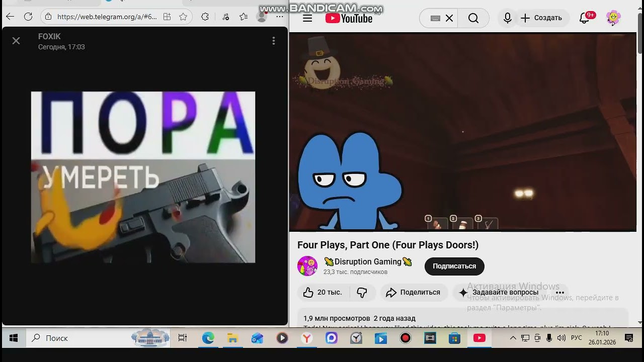
Task: Show hidden system tray icons
Action: 513,338
